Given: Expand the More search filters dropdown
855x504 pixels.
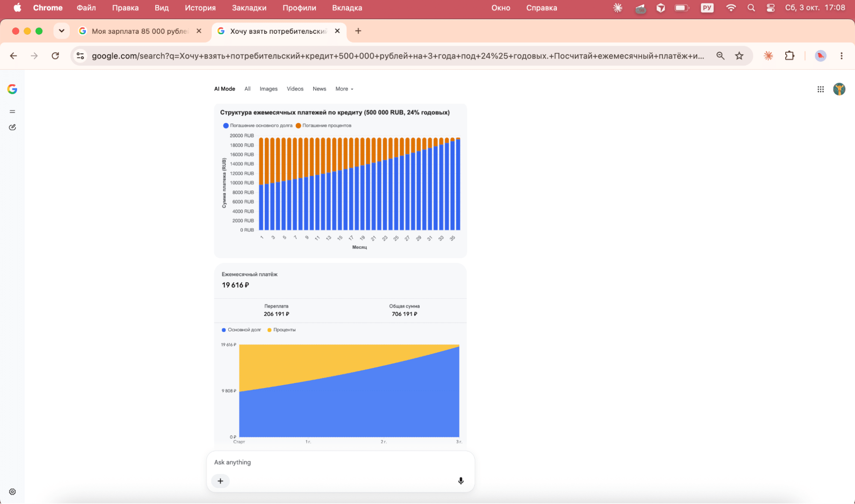Looking at the screenshot, I should click(x=344, y=89).
